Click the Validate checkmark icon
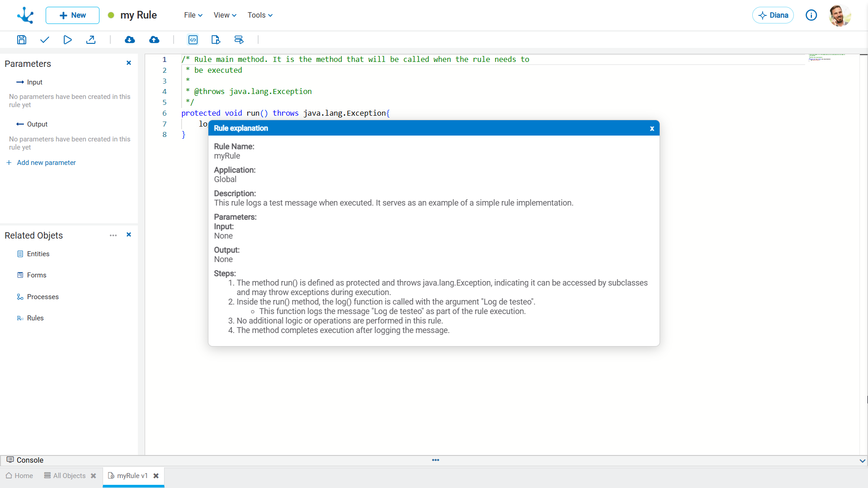 (x=44, y=40)
